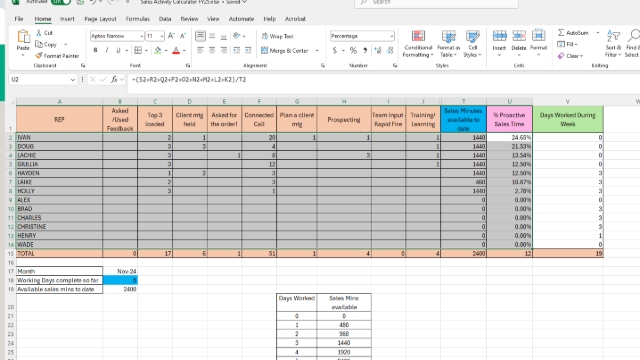Open Format as Table
Image resolution: width=640 pixels, height=360 pixels.
(x=449, y=44)
